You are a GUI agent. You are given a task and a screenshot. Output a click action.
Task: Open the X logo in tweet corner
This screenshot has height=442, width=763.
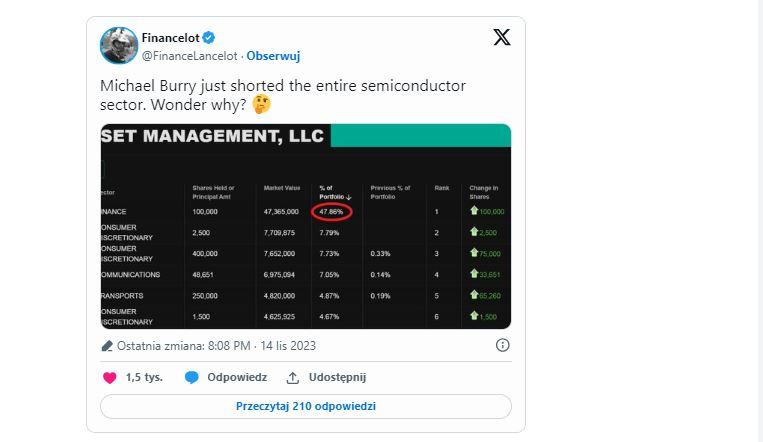[502, 37]
